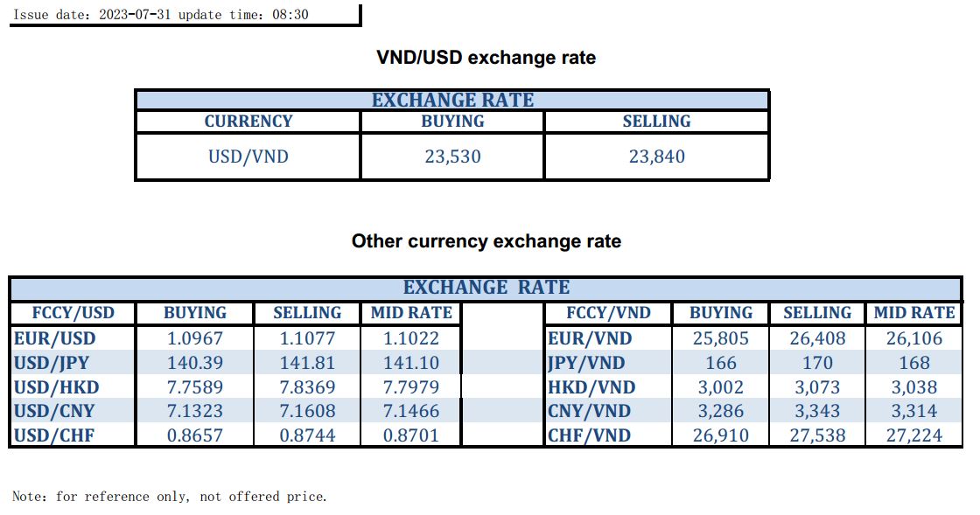
Task: Click the USD/JPY mid rate 141.10
Action: [x=411, y=363]
